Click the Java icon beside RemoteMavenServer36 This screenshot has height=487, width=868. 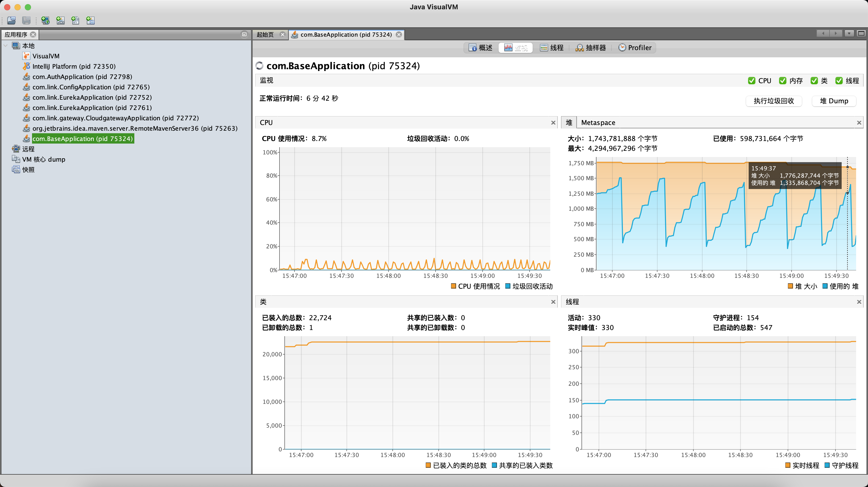click(26, 128)
